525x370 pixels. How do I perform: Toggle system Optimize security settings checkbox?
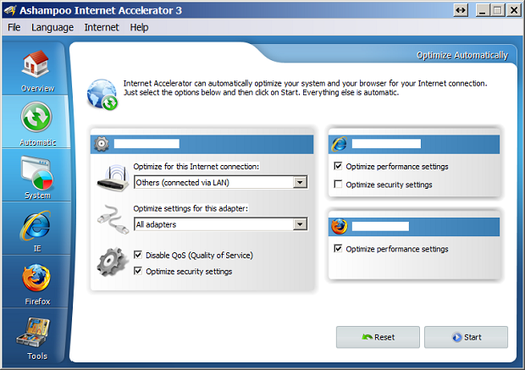138,271
